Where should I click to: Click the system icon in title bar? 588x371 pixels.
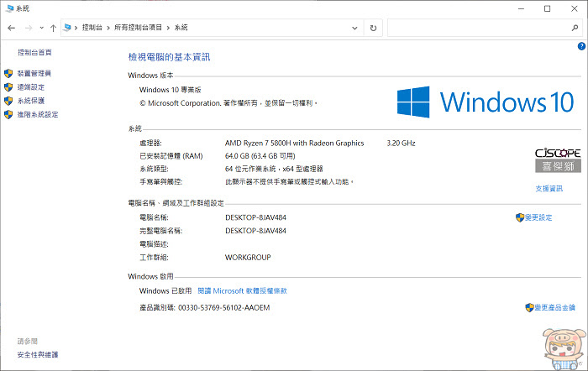click(x=10, y=8)
